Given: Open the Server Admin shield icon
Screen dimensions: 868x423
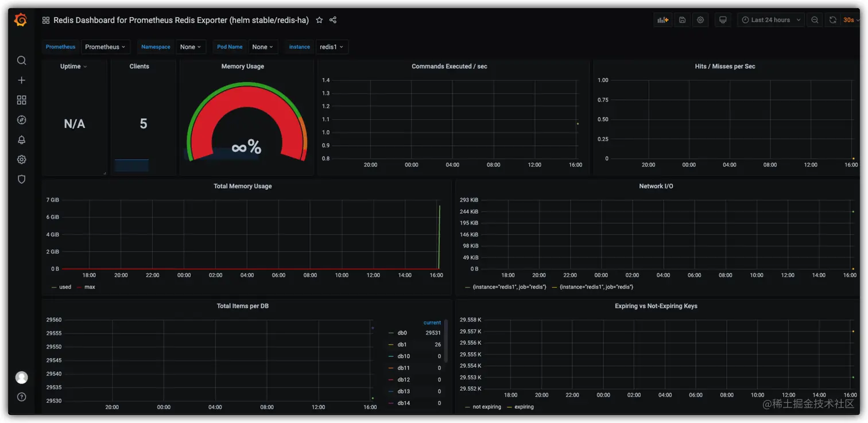Looking at the screenshot, I should (x=21, y=179).
